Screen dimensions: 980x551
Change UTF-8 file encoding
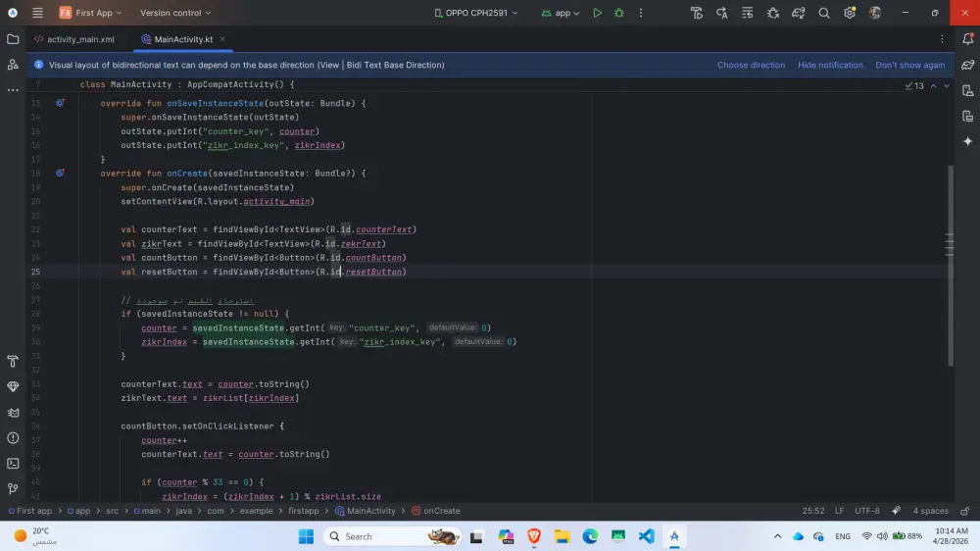(867, 511)
